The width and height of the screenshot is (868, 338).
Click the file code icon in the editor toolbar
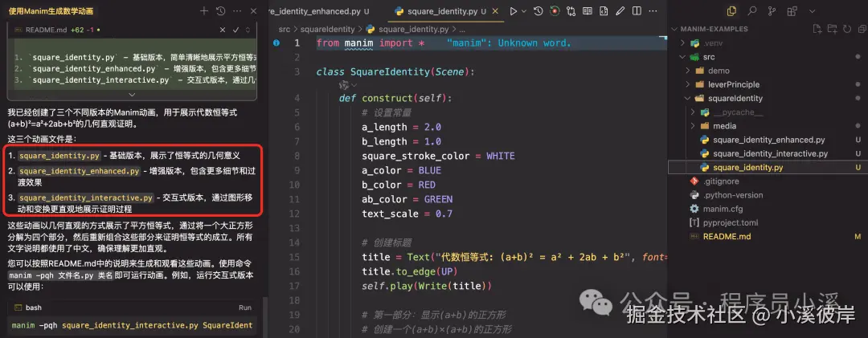[604, 10]
